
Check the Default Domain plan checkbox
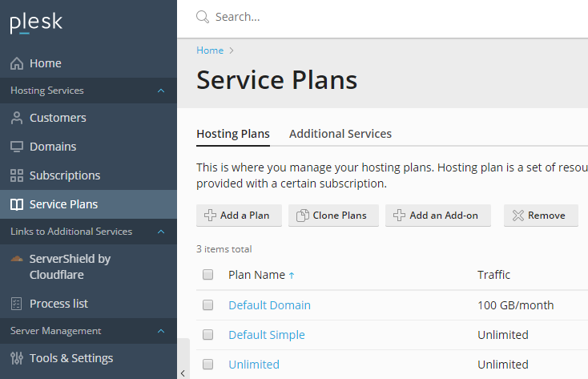click(207, 304)
